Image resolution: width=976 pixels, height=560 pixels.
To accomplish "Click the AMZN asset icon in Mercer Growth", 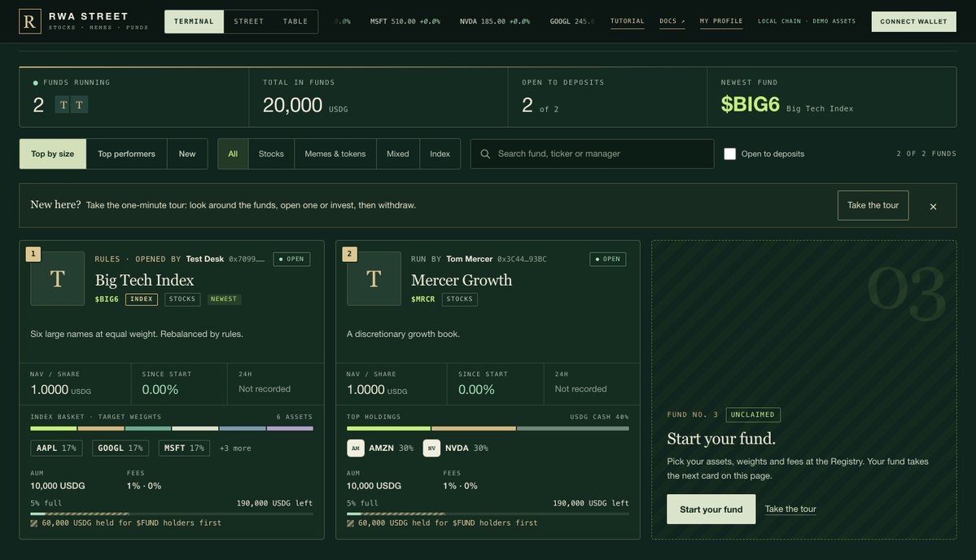I will tap(356, 448).
